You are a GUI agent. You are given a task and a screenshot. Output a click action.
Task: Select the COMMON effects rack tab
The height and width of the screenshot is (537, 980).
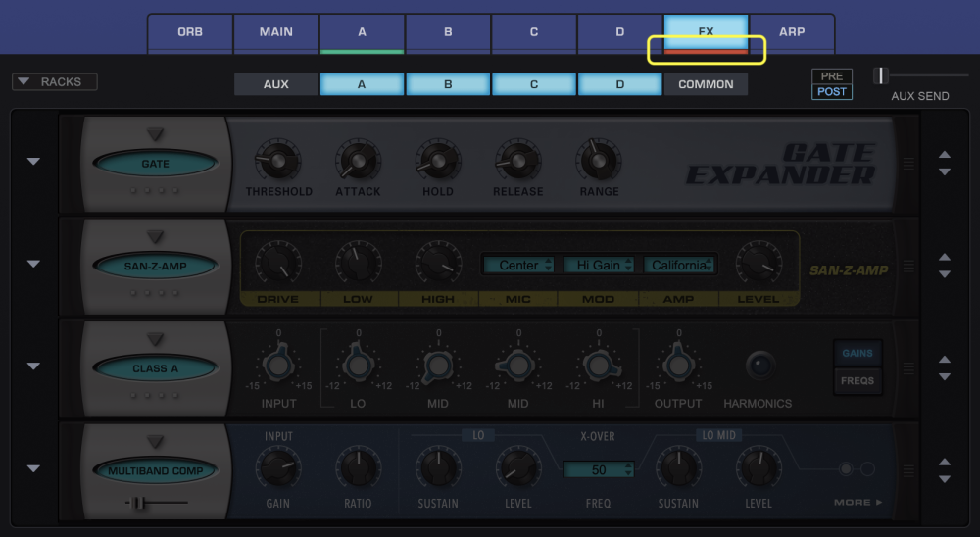click(x=706, y=84)
